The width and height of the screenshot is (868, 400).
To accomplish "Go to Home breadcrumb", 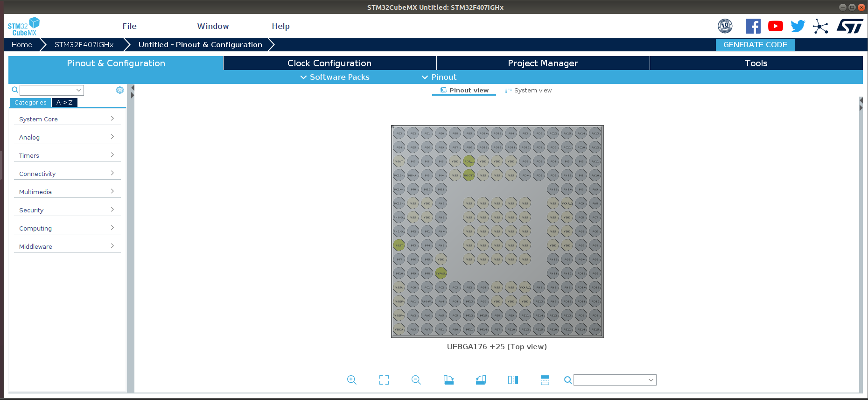I will [x=22, y=45].
